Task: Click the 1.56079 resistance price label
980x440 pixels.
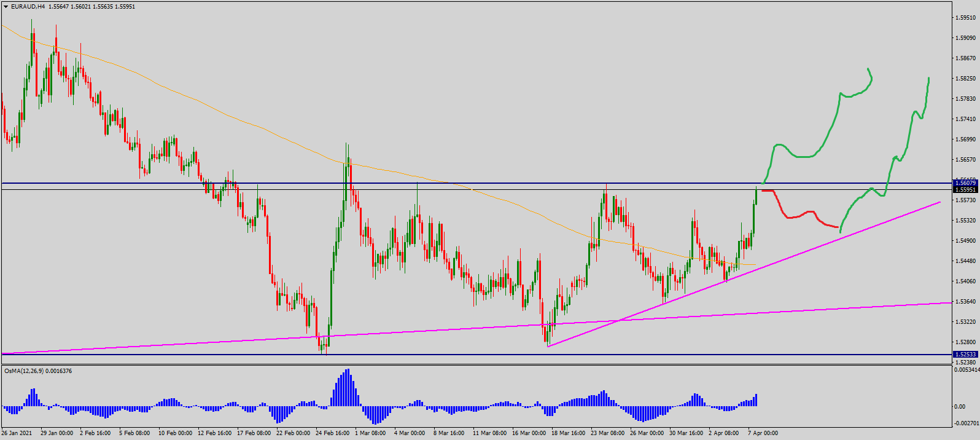Action: click(x=965, y=183)
